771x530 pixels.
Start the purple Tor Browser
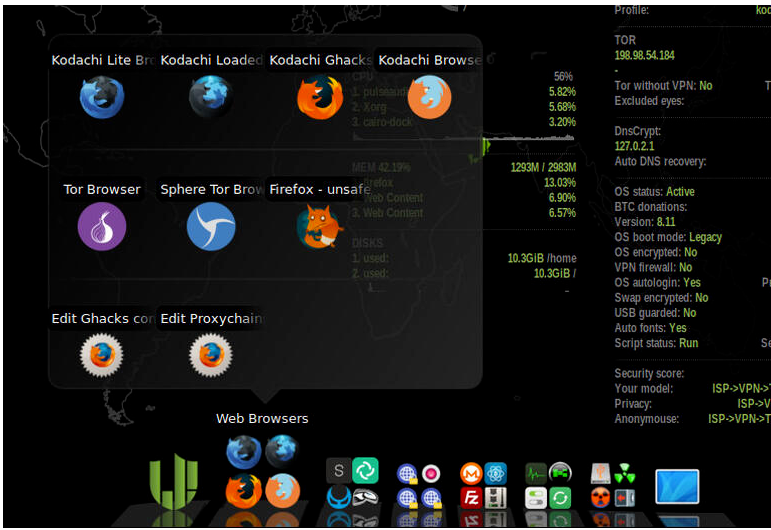point(102,227)
